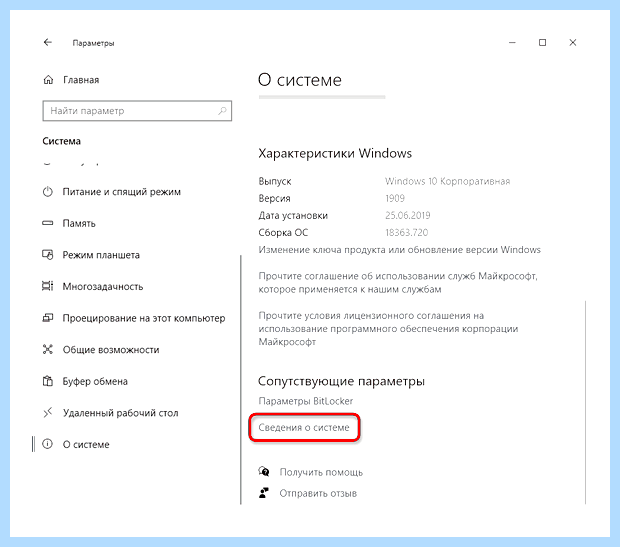This screenshot has height=547, width=620.
Task: Click the info icon beside О системе
Action: [47, 444]
